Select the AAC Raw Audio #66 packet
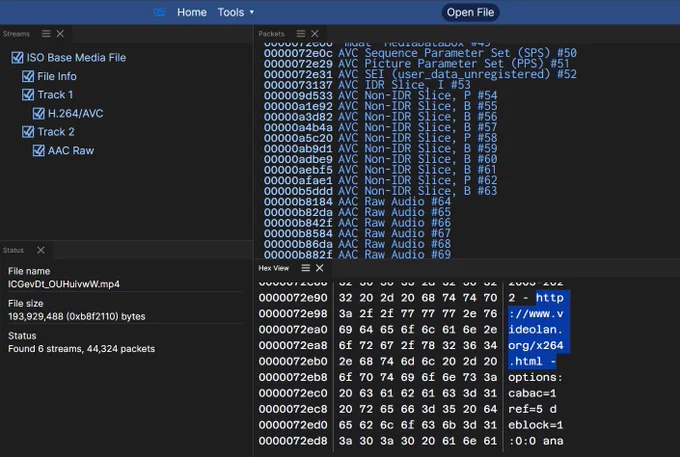680x457 pixels. coord(357,223)
